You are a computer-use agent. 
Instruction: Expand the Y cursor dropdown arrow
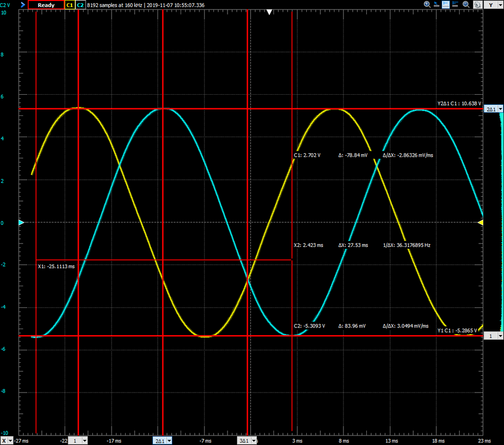point(500,5)
